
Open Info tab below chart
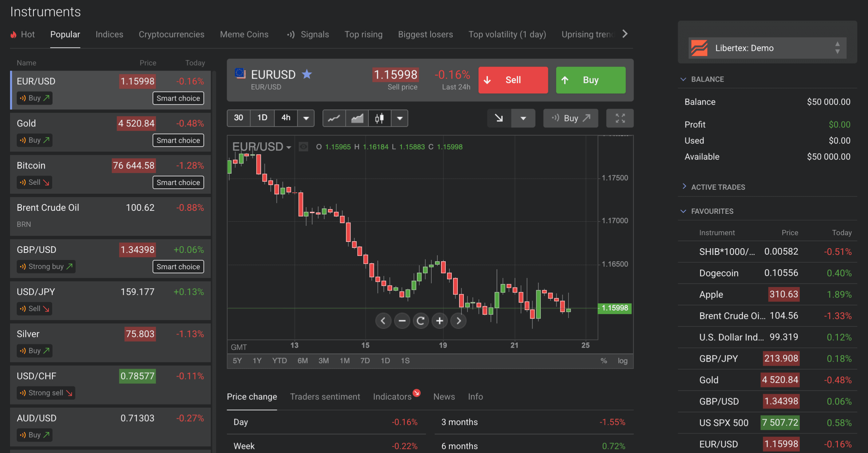click(x=475, y=397)
